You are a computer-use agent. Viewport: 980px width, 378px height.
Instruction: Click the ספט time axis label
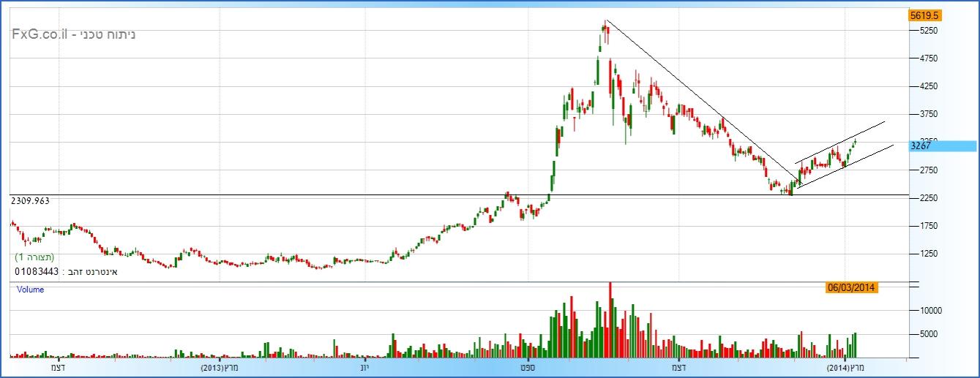pyautogui.click(x=525, y=366)
